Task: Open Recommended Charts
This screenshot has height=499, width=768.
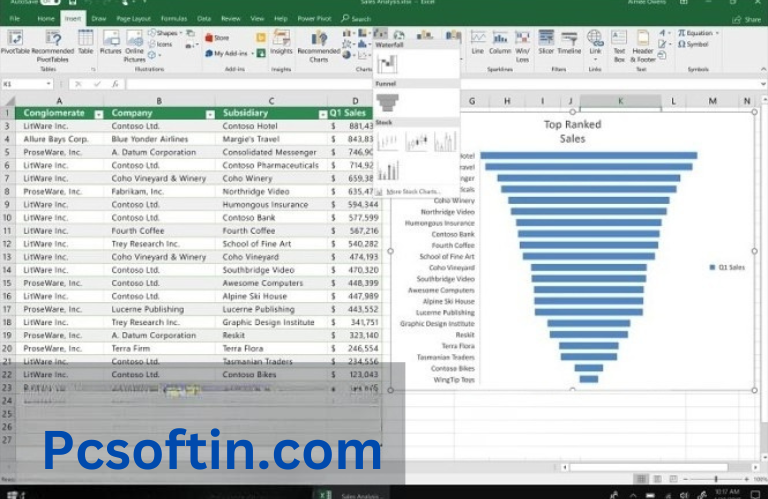Action: pyautogui.click(x=318, y=47)
